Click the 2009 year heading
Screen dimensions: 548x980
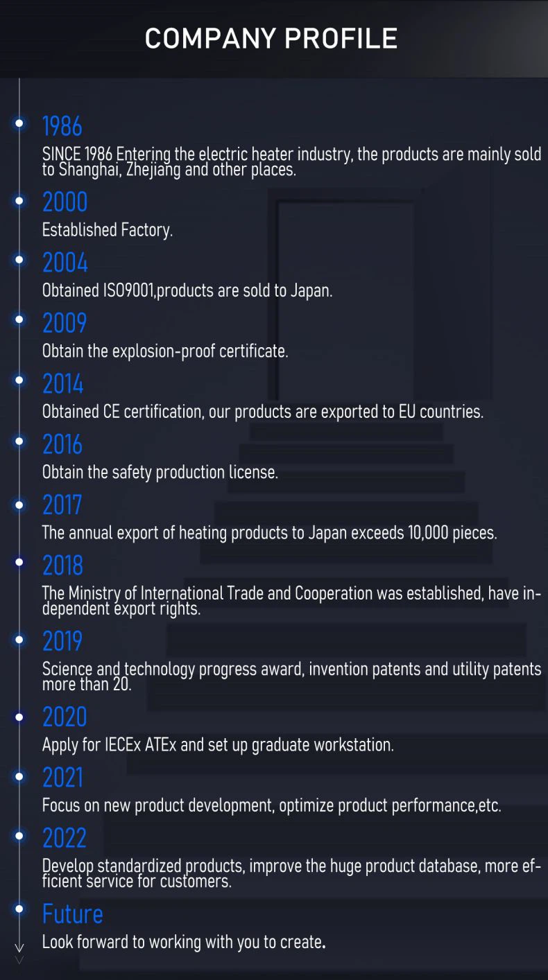[65, 324]
